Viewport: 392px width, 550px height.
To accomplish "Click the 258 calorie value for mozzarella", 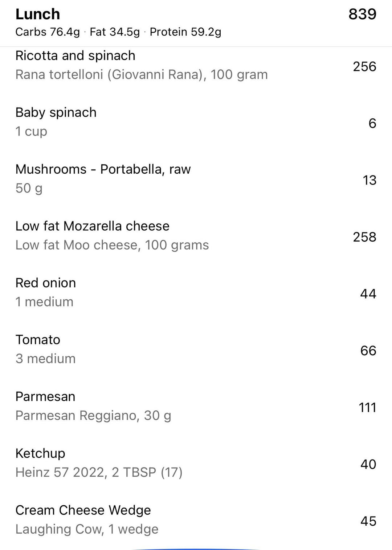I will point(364,237).
